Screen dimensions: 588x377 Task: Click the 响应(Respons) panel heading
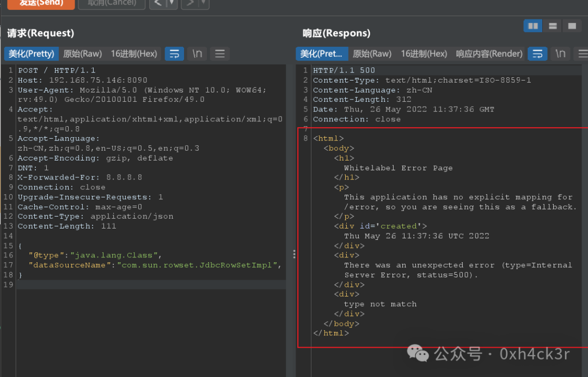click(x=336, y=33)
